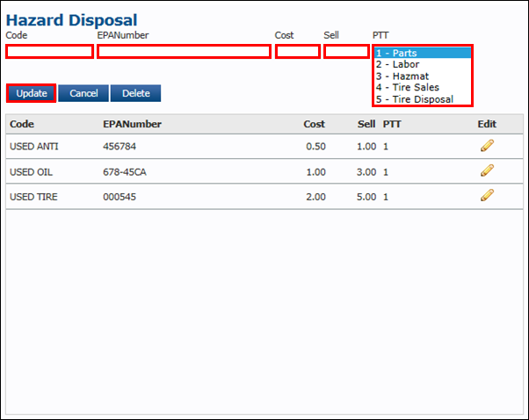Screen dimensions: 529x420
Task: Click the Sell column header in table
Action: (x=366, y=124)
